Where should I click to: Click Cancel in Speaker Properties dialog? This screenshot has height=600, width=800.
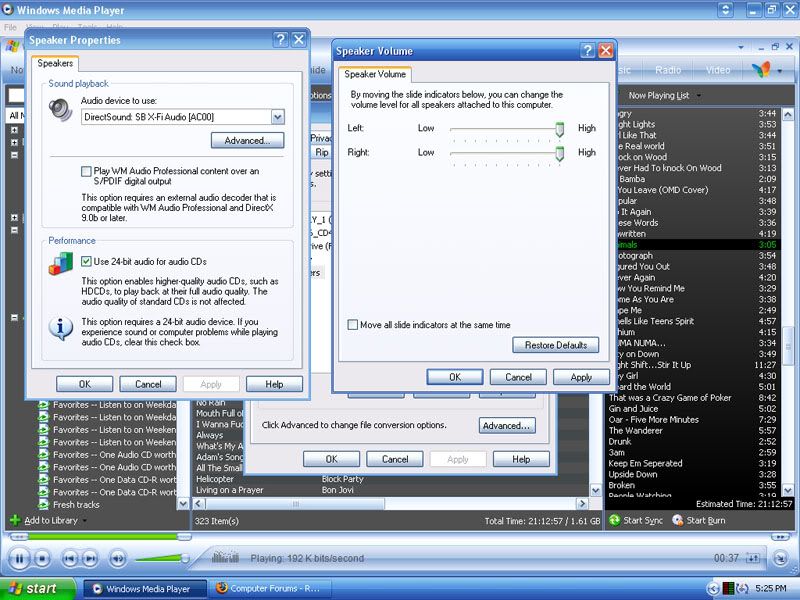click(148, 384)
